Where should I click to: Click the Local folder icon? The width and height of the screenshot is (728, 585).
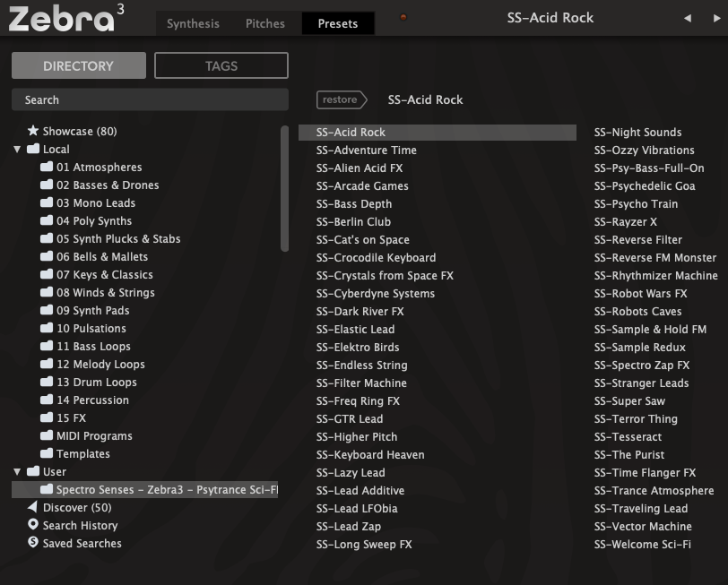coord(33,149)
